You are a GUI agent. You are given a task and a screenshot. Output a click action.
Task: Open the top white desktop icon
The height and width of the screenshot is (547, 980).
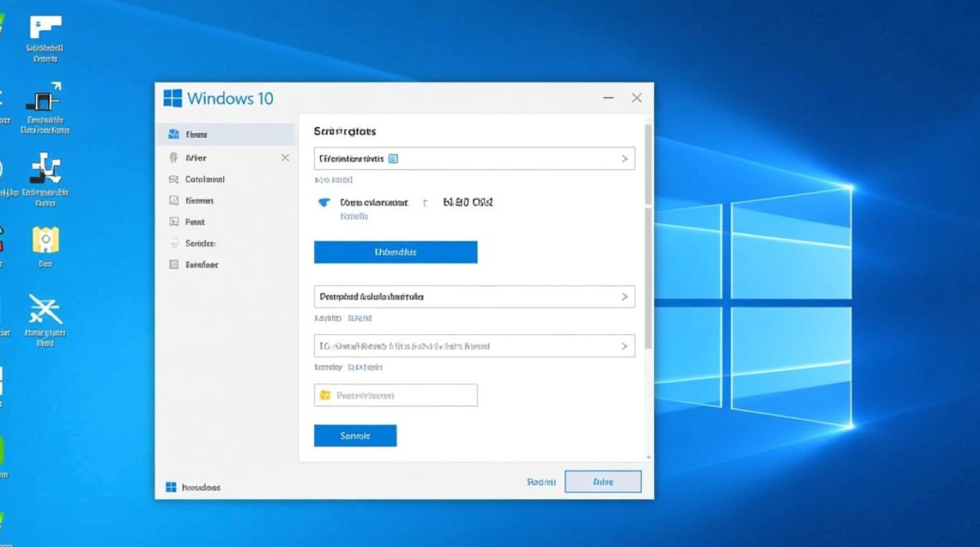tap(45, 28)
